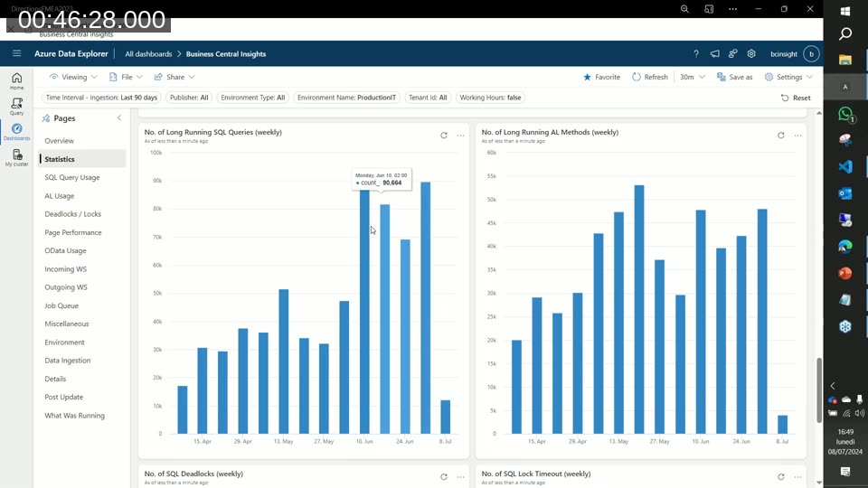868x488 pixels.
Task: Mark the dashboard as Favorite
Action: [x=602, y=77]
